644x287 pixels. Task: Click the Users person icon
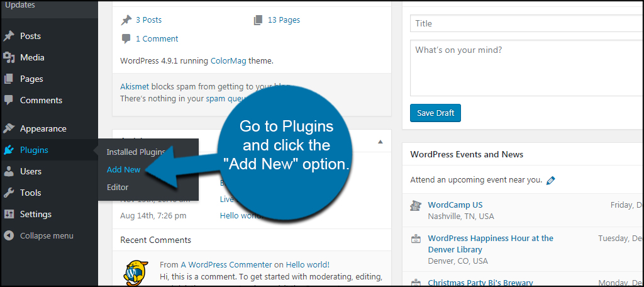pyautogui.click(x=9, y=171)
